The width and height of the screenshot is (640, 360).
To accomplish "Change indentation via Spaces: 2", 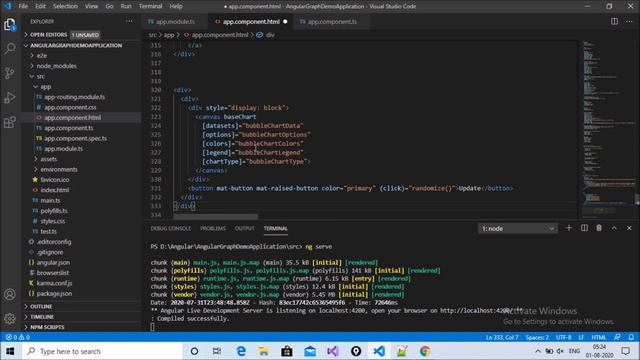I will coord(537,337).
